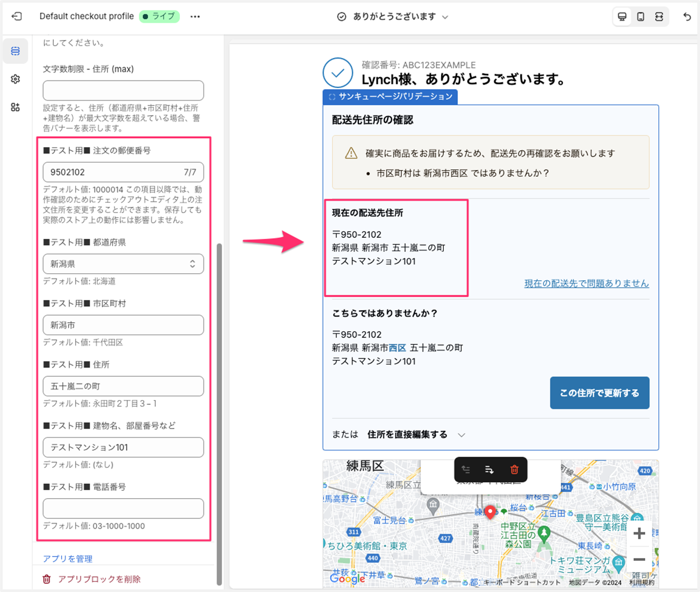Viewport: 700px width, 592px height.
Task: Click the 現在の配送先で問題ありません link
Action: coord(586,283)
